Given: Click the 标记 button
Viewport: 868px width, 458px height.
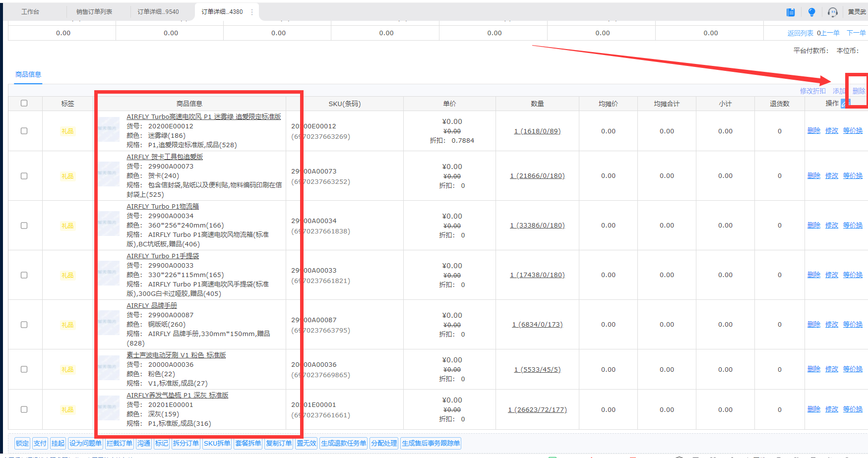Looking at the screenshot, I should 162,443.
